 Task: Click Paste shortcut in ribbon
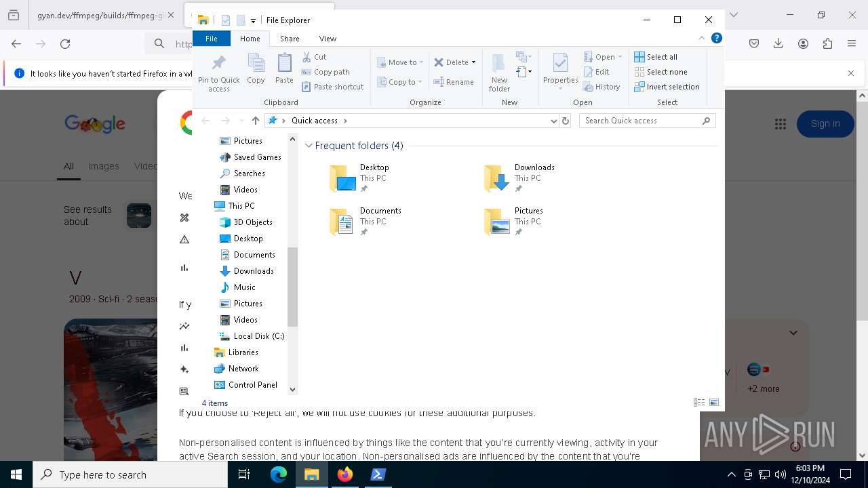point(332,87)
